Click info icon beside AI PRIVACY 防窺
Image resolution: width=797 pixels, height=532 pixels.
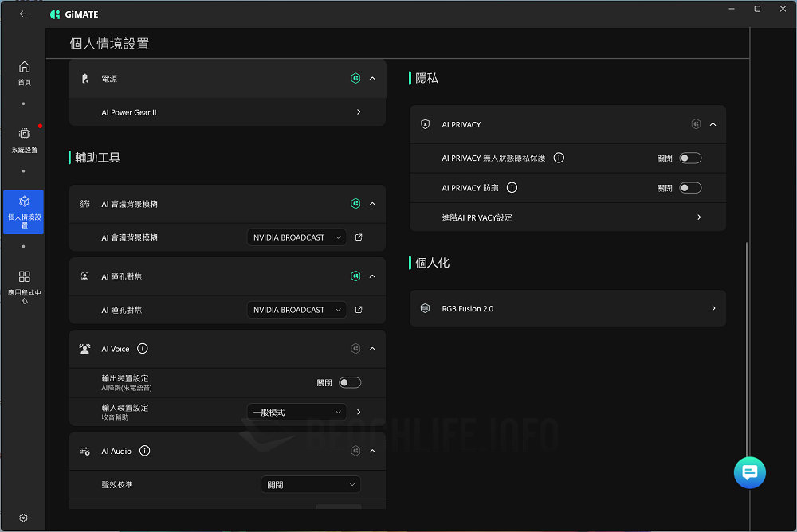pyautogui.click(x=512, y=188)
